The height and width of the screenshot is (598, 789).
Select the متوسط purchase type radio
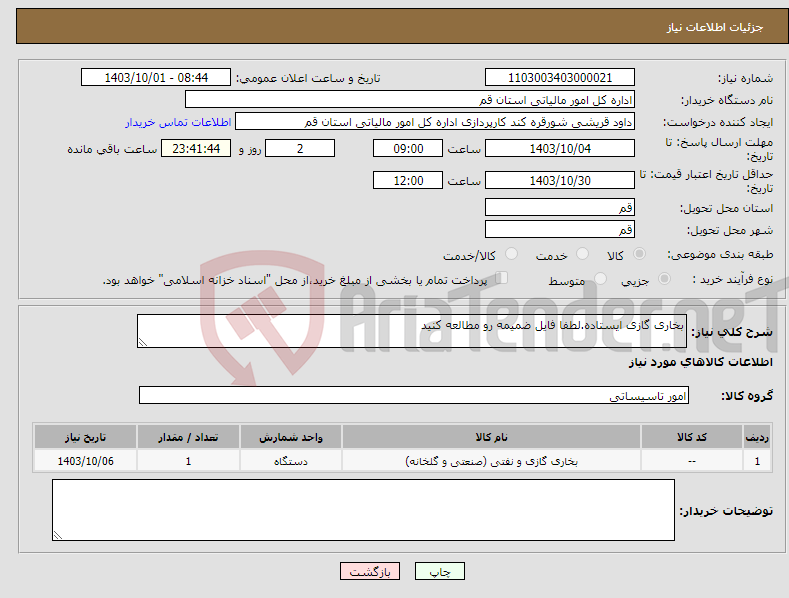[600, 279]
